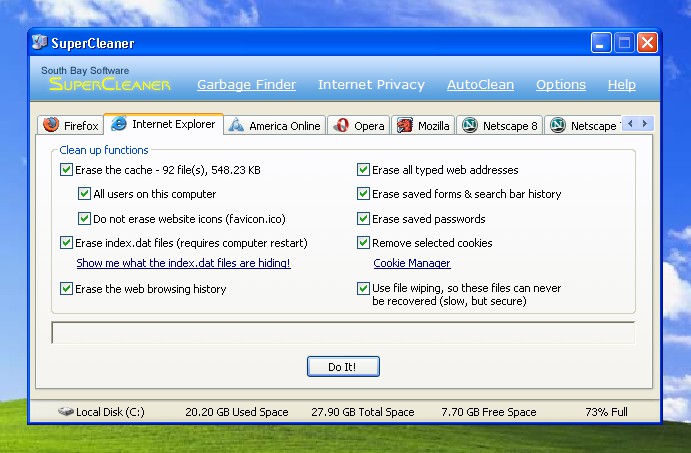
Task: Click 20.20 GB Used Space status text
Action: click(x=237, y=412)
